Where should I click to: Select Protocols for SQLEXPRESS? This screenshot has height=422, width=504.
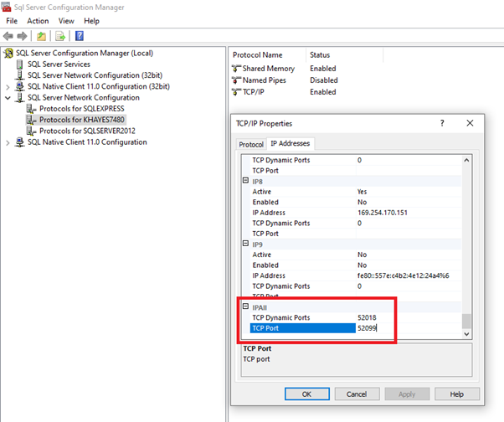point(82,109)
